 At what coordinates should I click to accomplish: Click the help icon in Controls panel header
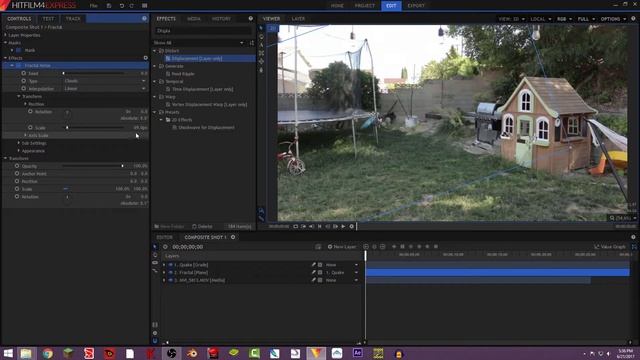(x=144, y=18)
